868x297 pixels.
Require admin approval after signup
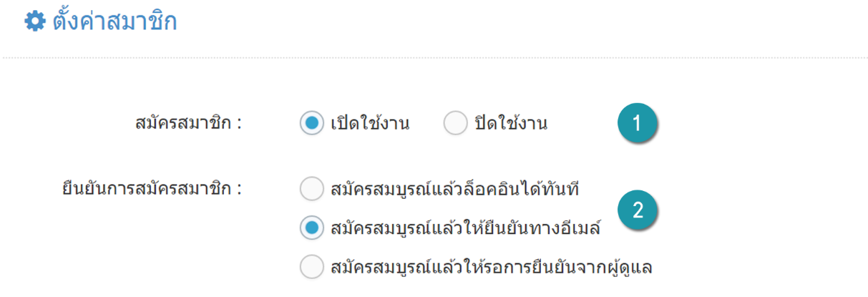(x=312, y=268)
